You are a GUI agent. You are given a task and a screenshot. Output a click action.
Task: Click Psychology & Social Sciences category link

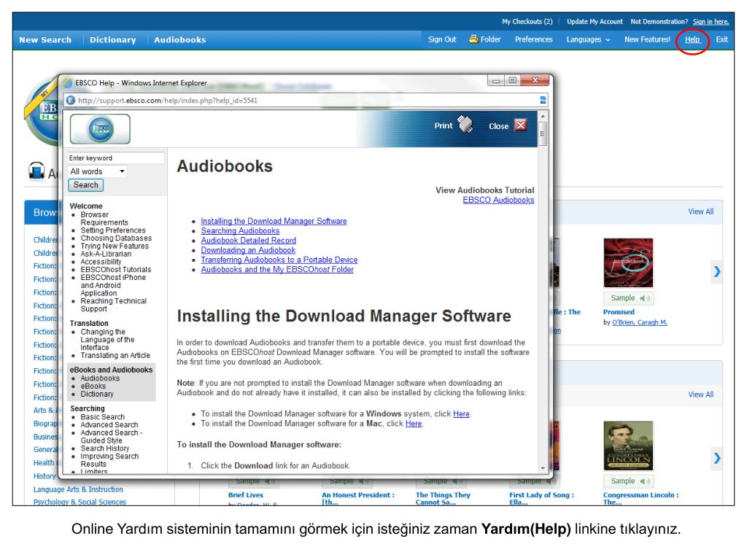(80, 502)
